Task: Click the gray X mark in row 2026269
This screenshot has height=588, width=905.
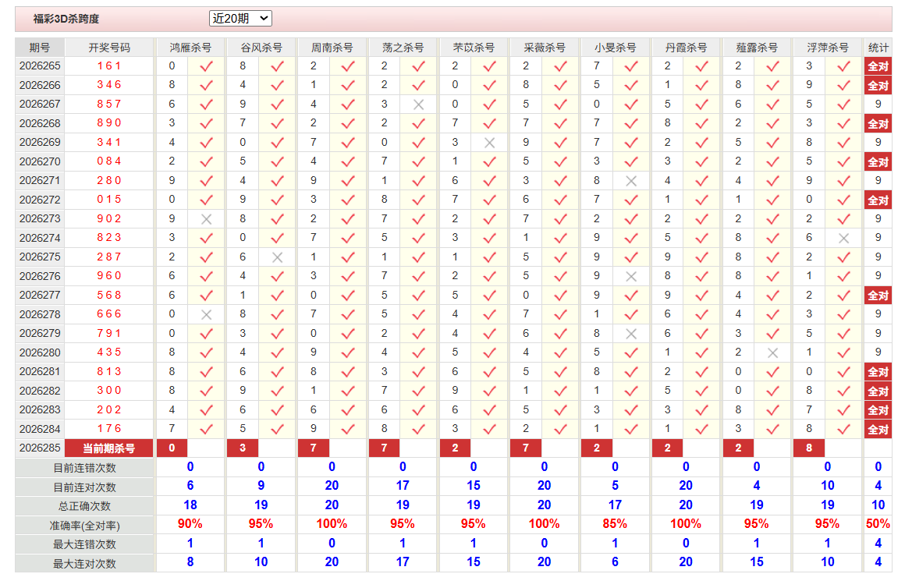Action: 489,143
